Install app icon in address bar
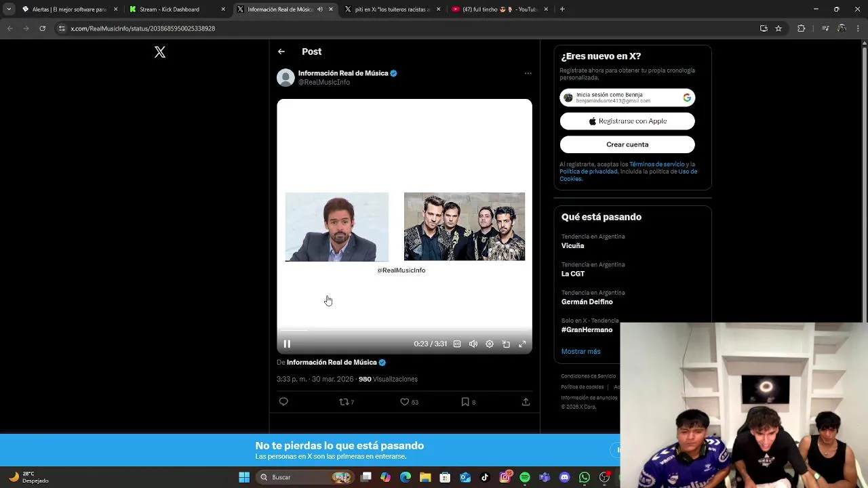Screen dimensions: 868x488 [x=764, y=28]
